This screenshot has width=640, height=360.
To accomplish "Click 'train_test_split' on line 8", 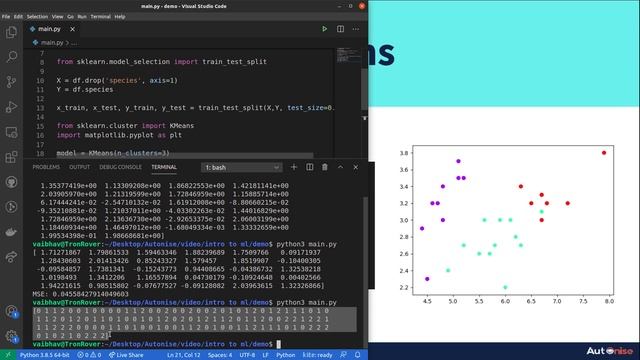I will [x=234, y=62].
